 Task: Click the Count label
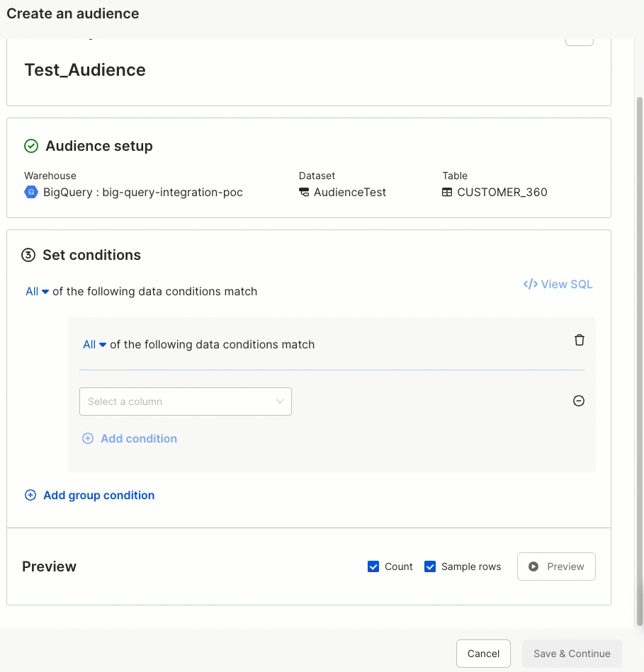[399, 566]
